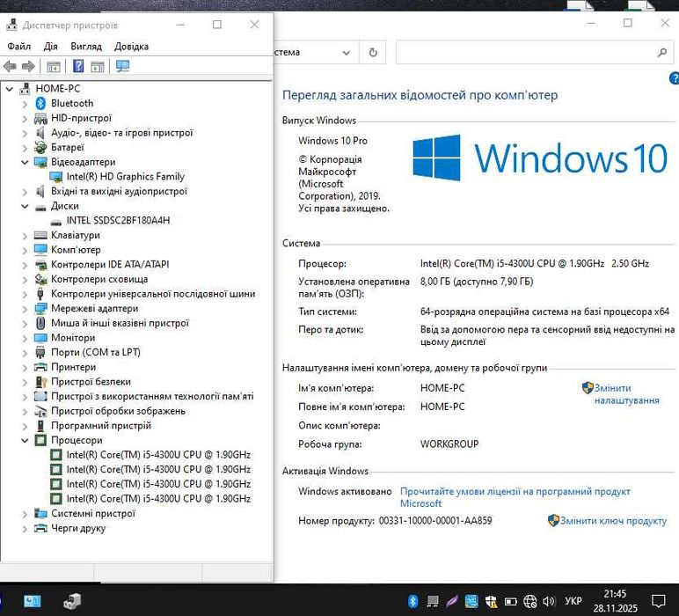Click the Комп'ютер monitor icon
This screenshot has width=679, height=616.
pyautogui.click(x=40, y=250)
